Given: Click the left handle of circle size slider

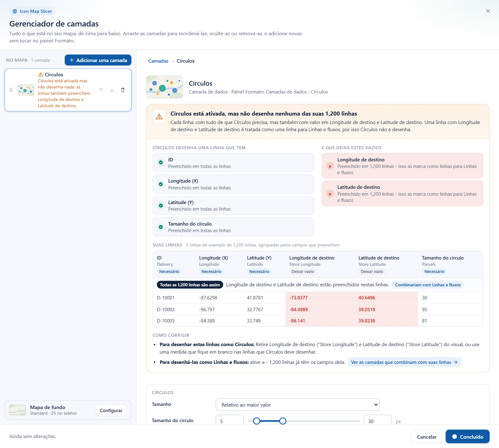Looking at the screenshot, I should point(256,421).
